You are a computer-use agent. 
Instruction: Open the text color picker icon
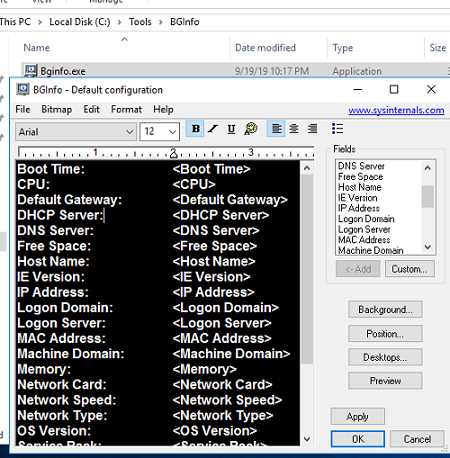(x=251, y=129)
